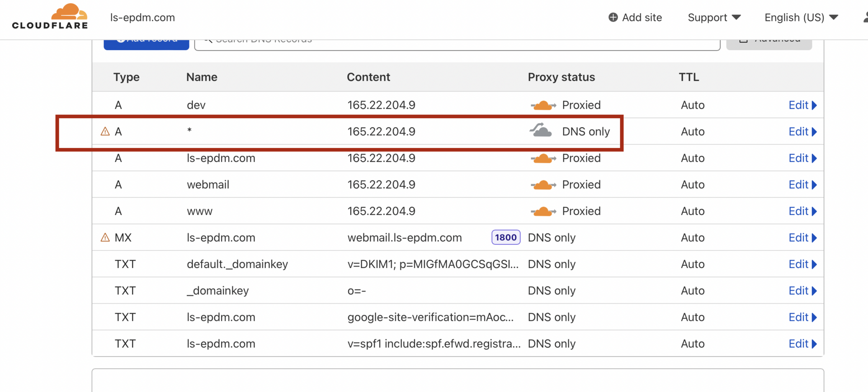Click the TTL column header
This screenshot has height=392, width=868.
click(x=689, y=77)
